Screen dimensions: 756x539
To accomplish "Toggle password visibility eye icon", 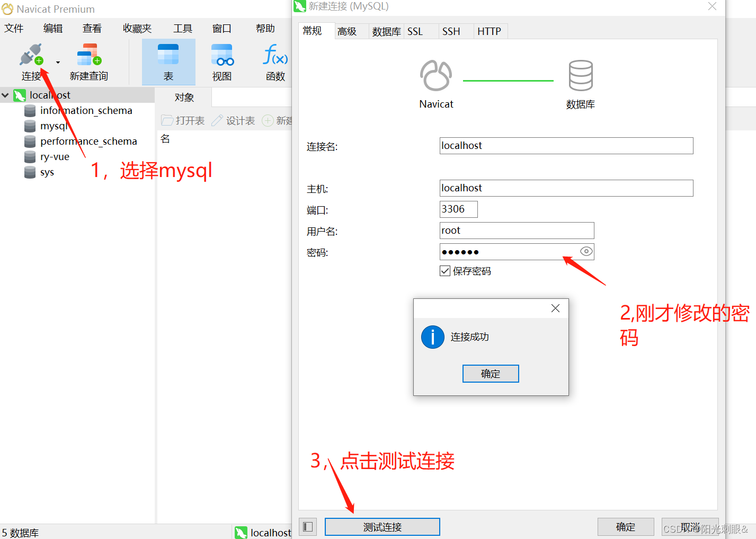I will pos(586,251).
